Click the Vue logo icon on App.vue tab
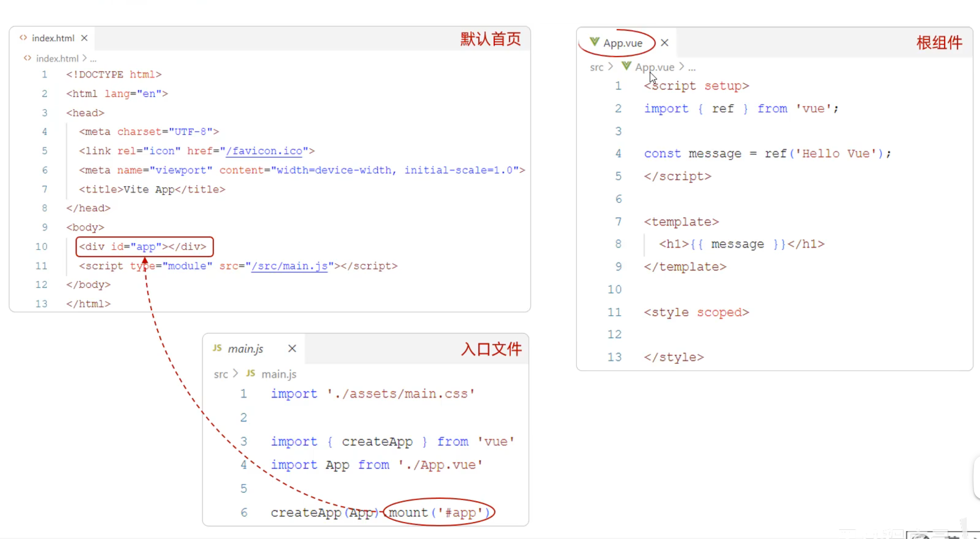This screenshot has height=539, width=980. pos(594,42)
